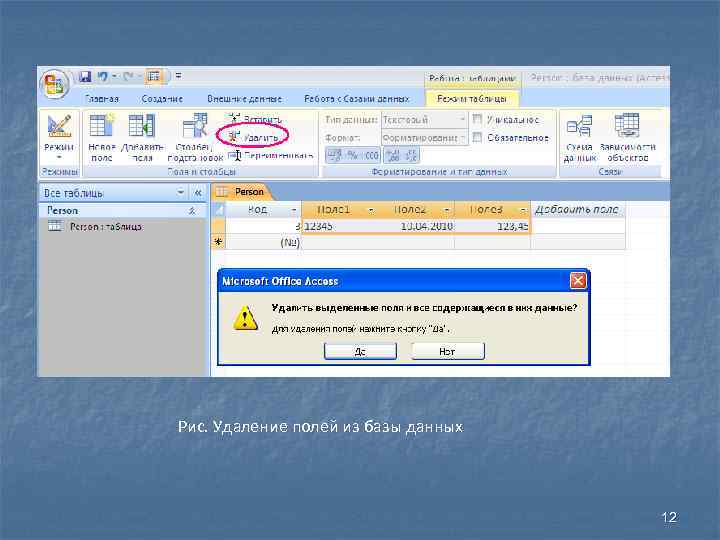Click the Добавить поле column header
This screenshot has width=720, height=540.
coord(578,210)
